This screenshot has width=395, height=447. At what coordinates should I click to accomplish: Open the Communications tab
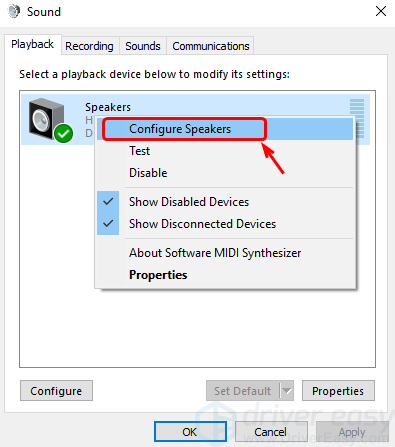point(211,46)
